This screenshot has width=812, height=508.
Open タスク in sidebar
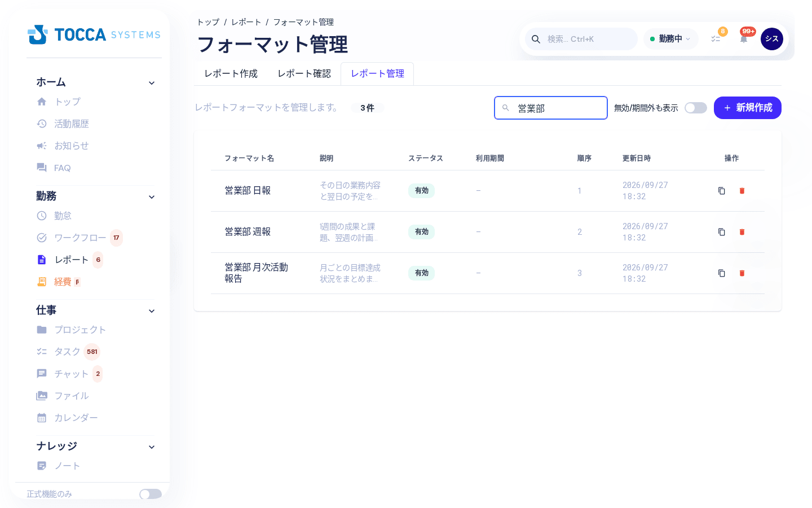(x=68, y=352)
